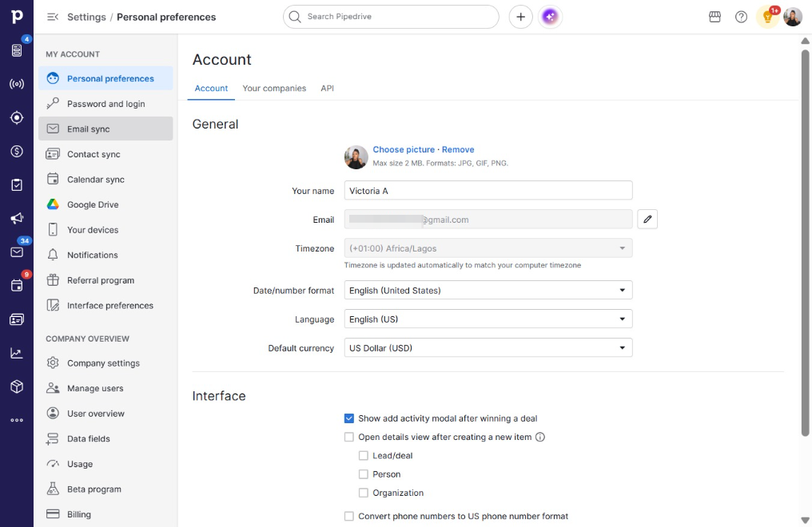
Task: Enable Open details view after creating checkbox
Action: tap(349, 437)
